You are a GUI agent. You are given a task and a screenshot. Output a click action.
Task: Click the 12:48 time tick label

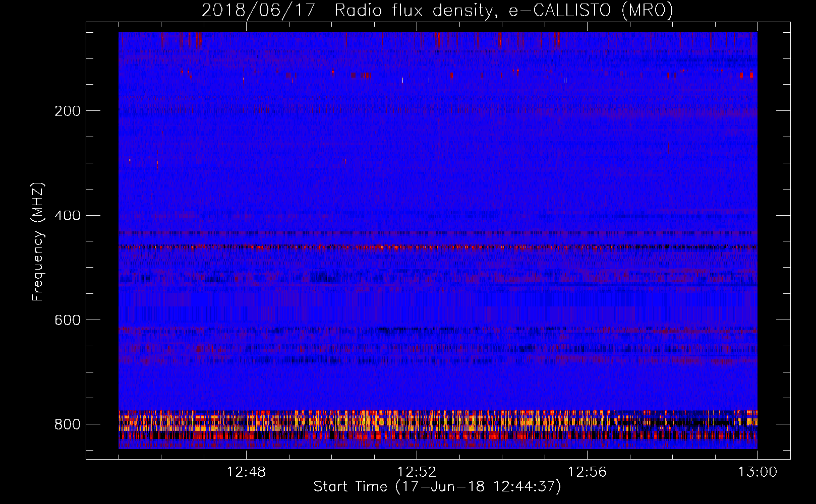pyautogui.click(x=246, y=472)
